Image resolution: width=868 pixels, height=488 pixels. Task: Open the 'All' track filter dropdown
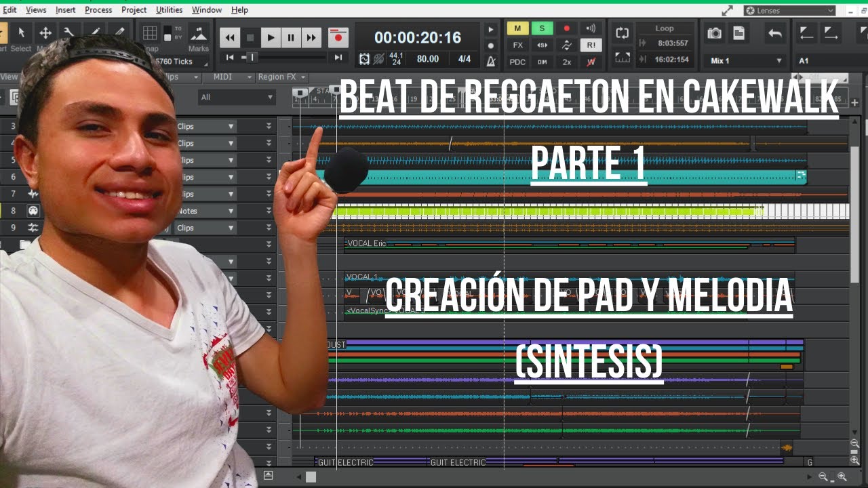[x=236, y=98]
